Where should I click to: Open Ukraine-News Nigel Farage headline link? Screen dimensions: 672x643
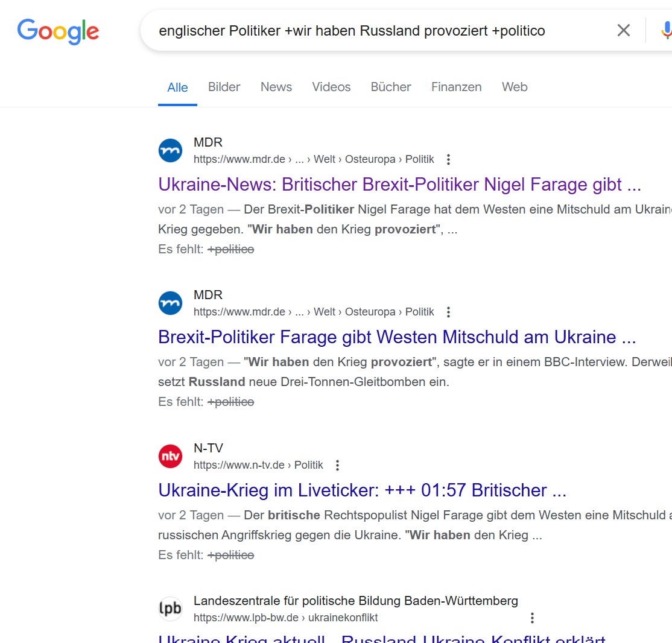pyautogui.click(x=399, y=185)
